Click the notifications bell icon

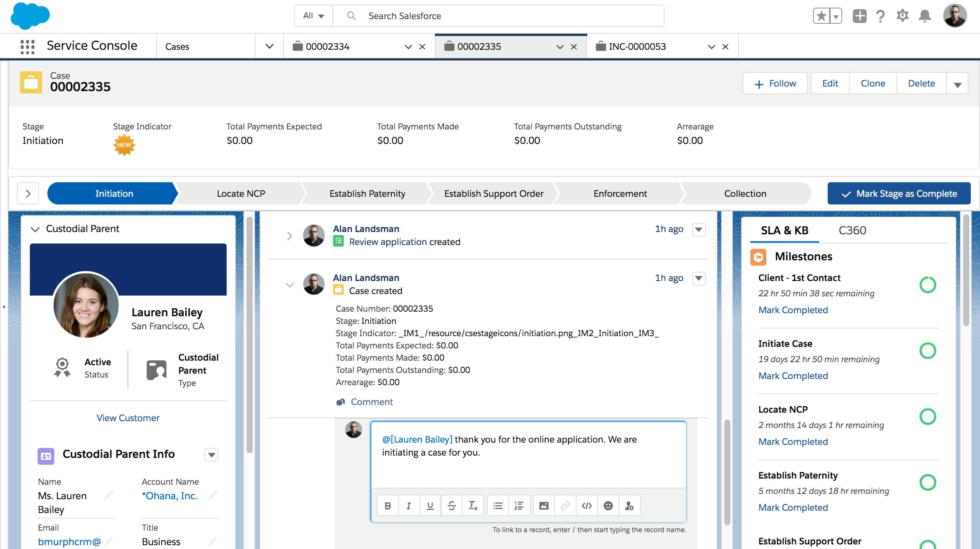[924, 16]
